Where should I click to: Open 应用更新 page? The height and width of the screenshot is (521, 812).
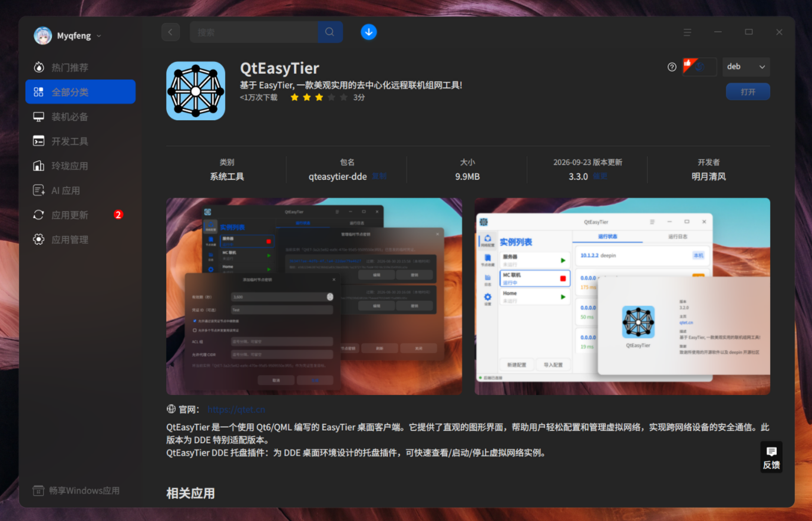tap(81, 215)
